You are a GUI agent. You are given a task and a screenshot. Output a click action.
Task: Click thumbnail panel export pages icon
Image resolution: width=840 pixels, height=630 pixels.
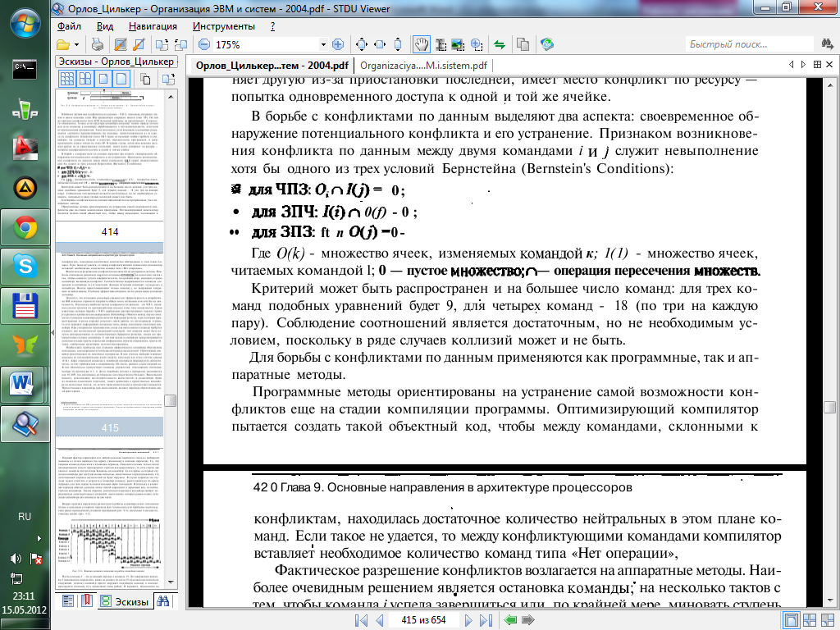[169, 80]
